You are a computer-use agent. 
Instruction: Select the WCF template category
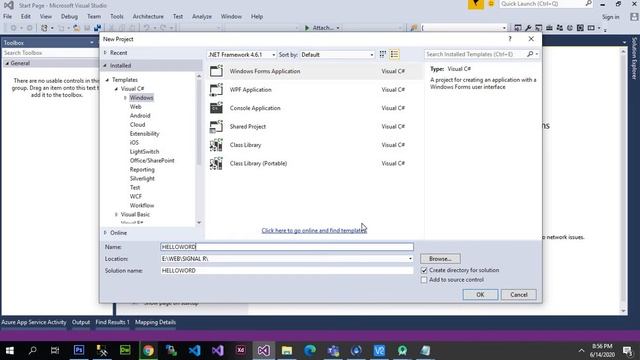pyautogui.click(x=136, y=197)
